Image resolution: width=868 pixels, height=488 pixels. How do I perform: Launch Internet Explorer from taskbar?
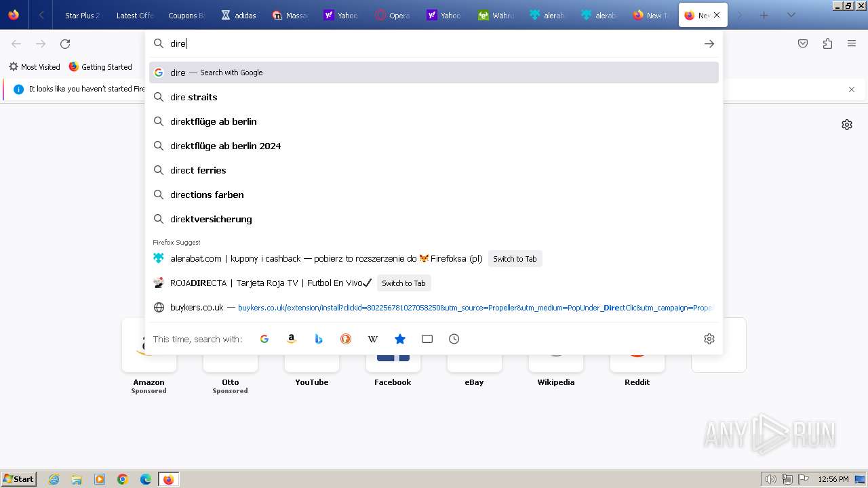(x=54, y=479)
